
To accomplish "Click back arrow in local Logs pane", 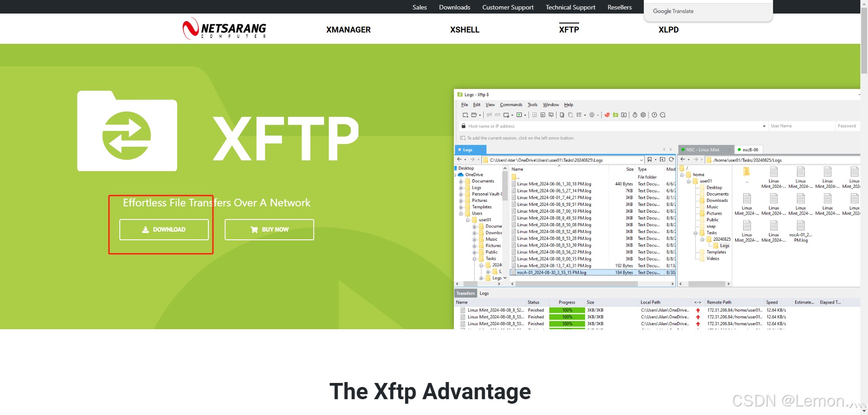I will point(459,159).
